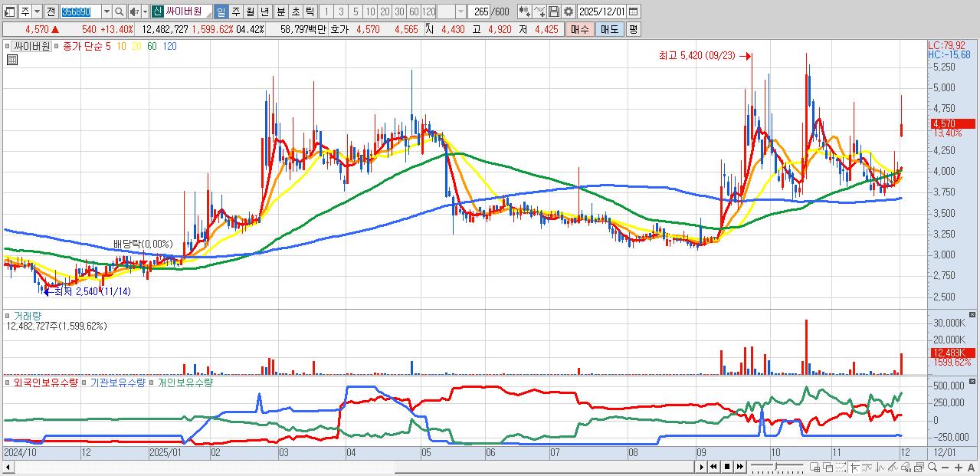
Task: Toggle the 일 daily period button
Action: [x=221, y=11]
